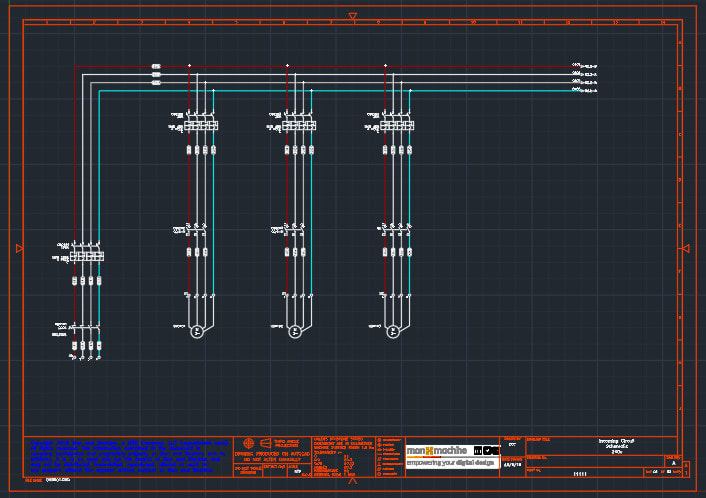The image size is (706, 498).
Task: Pick the cyan horizontal bus line
Action: [330, 91]
